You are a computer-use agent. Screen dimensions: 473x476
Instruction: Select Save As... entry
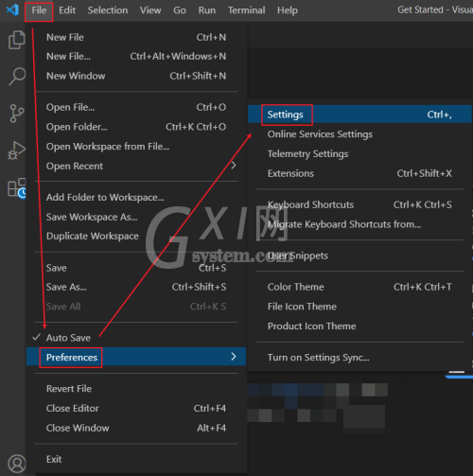coord(136,287)
